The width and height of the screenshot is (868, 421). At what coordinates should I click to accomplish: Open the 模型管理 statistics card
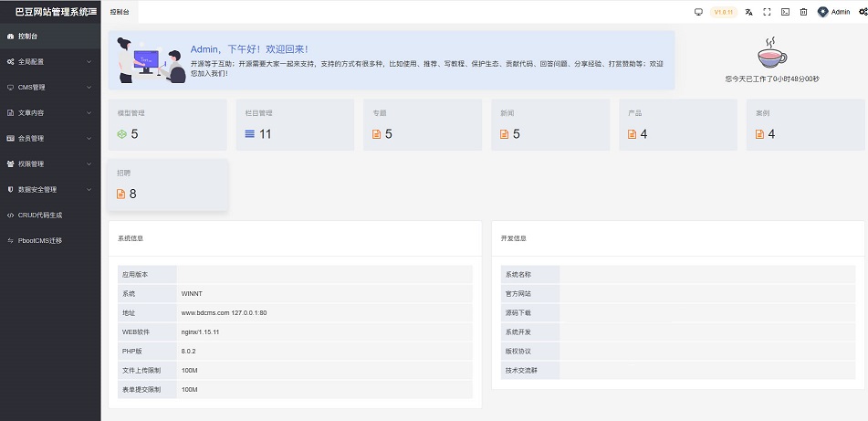pos(167,124)
